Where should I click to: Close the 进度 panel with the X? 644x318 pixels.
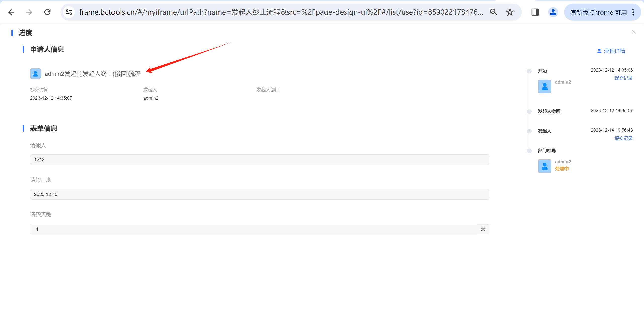(x=633, y=32)
